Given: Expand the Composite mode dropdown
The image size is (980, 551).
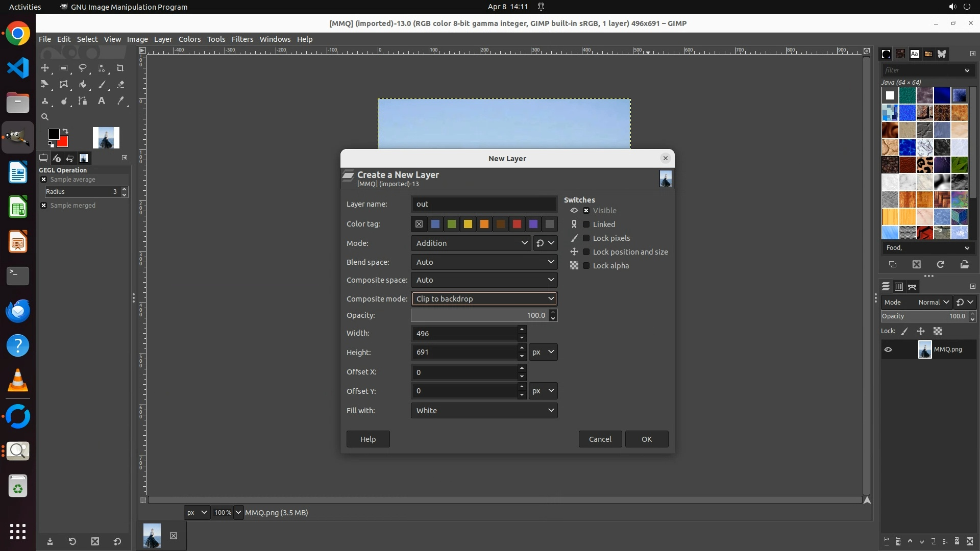Looking at the screenshot, I should [484, 299].
